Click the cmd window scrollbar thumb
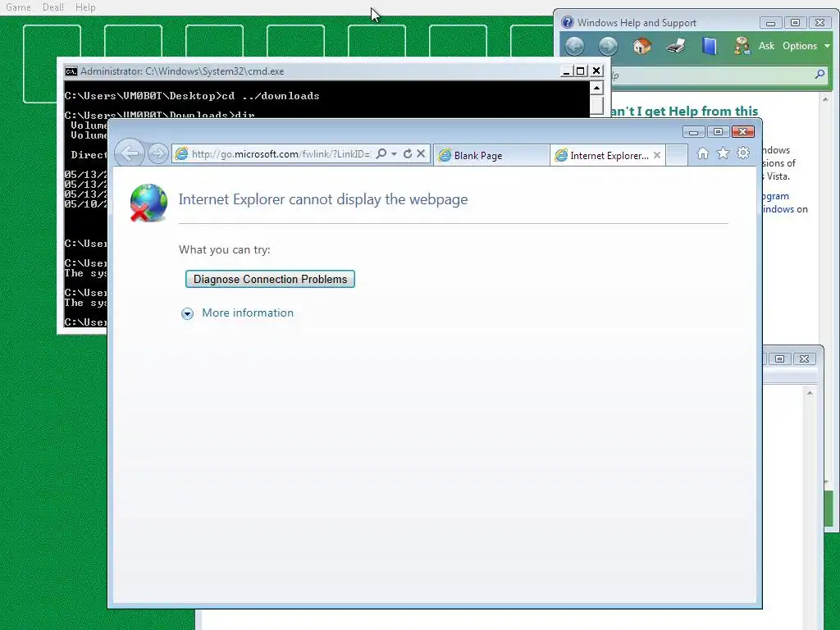 (597, 105)
